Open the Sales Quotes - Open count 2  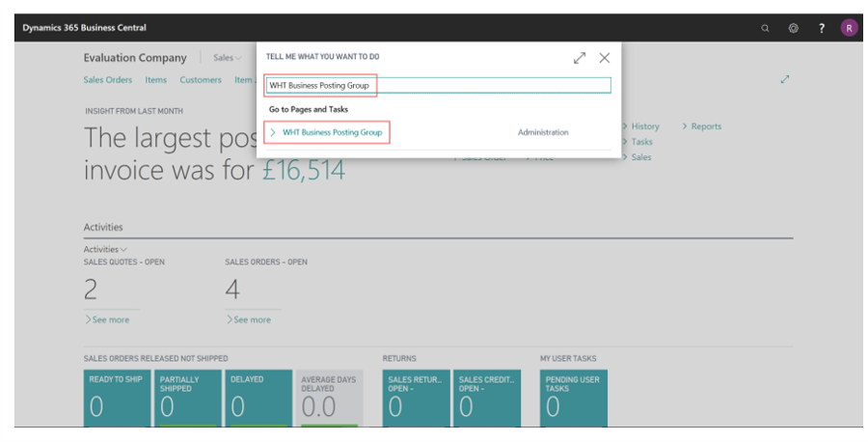pos(91,290)
